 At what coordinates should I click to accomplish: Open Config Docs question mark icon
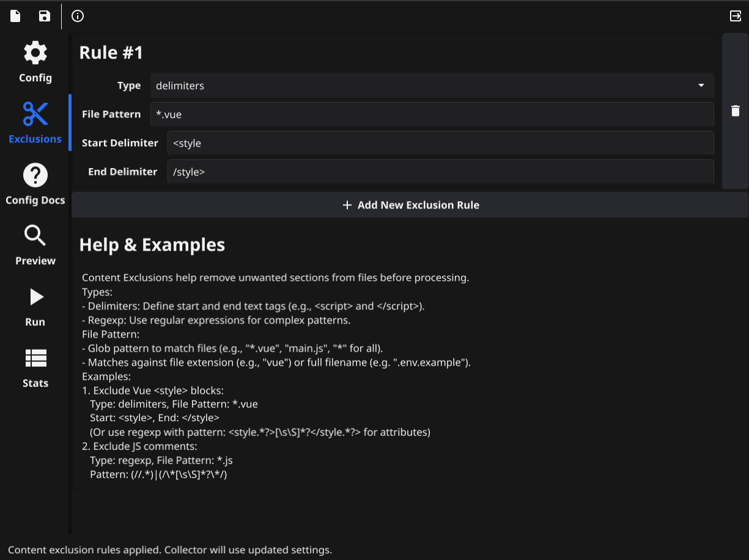click(x=35, y=175)
